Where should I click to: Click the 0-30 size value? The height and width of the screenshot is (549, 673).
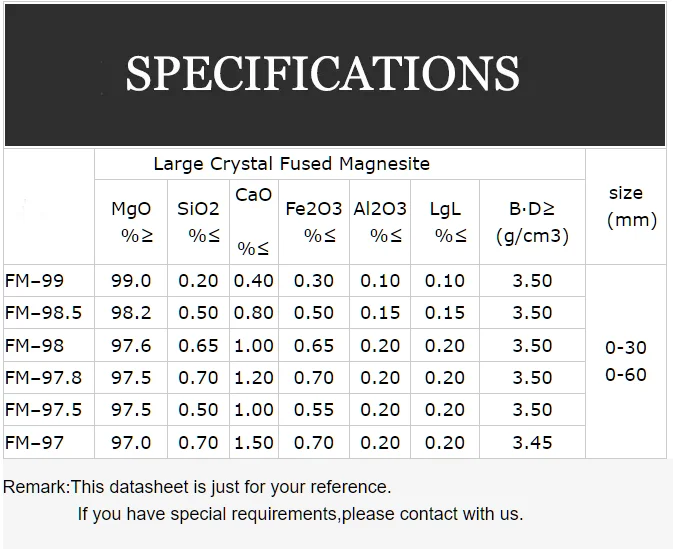(626, 348)
